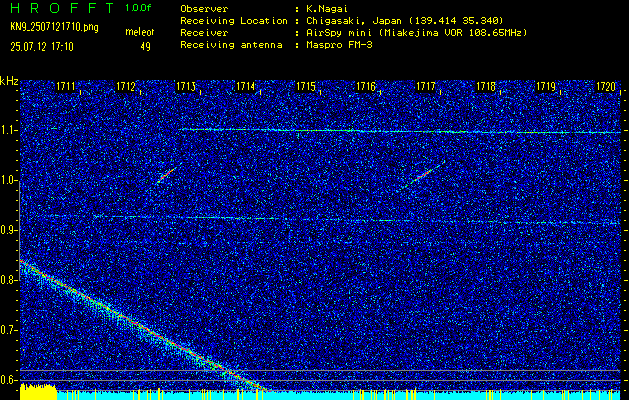Click the 1.1 kHz axis label
The height and width of the screenshot is (400, 629).
(9, 131)
